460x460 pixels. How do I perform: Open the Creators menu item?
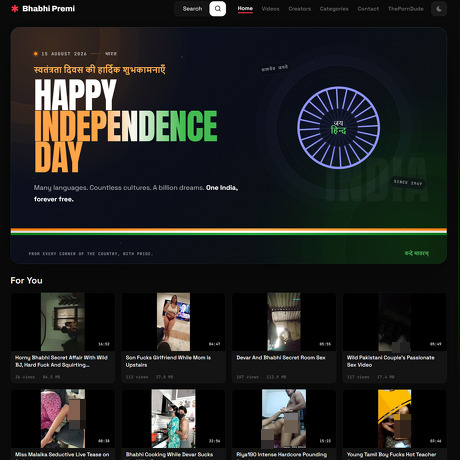(299, 9)
